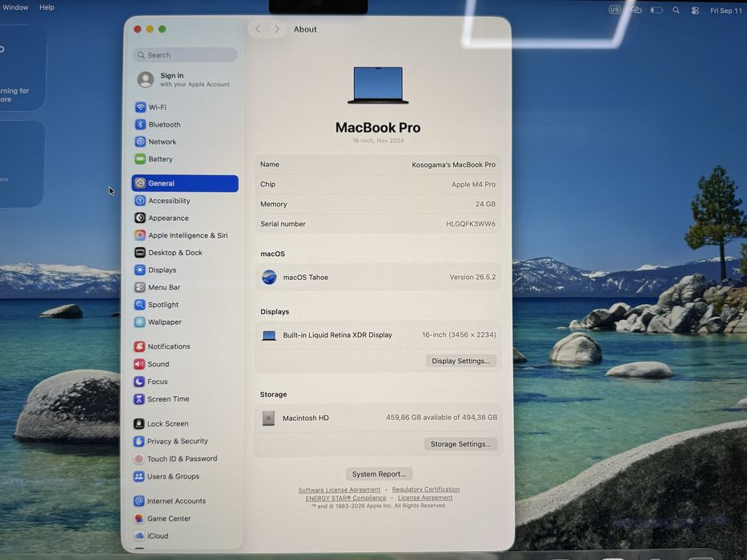747x560 pixels.
Task: Open the System Report… button
Action: pyautogui.click(x=380, y=474)
